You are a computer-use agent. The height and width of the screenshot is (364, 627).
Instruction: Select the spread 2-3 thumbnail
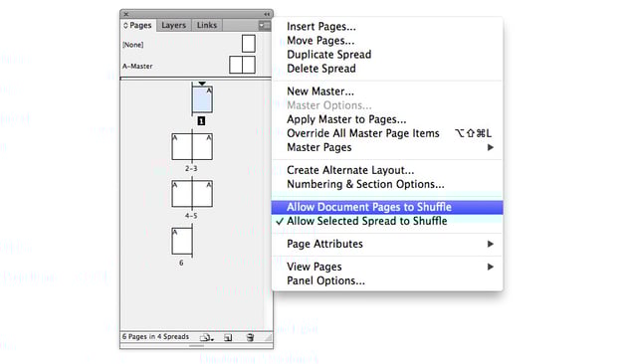pyautogui.click(x=192, y=146)
